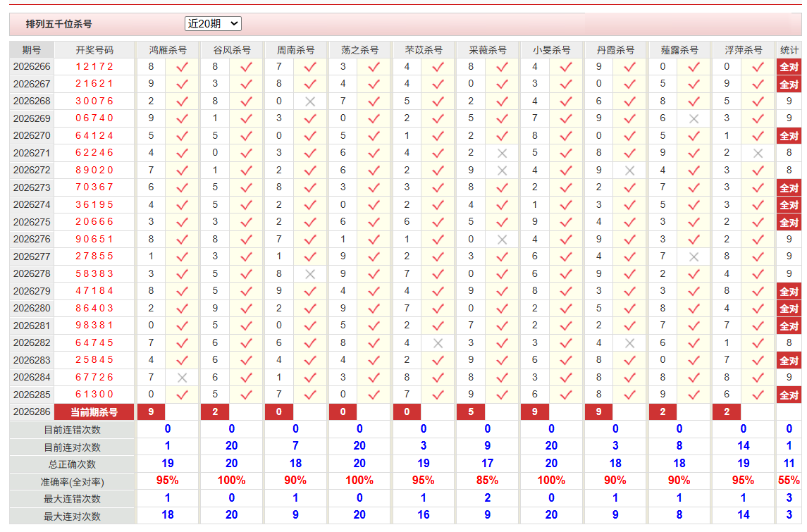Click the gray X in 丹霞杀号 for 2026282

[x=629, y=343]
